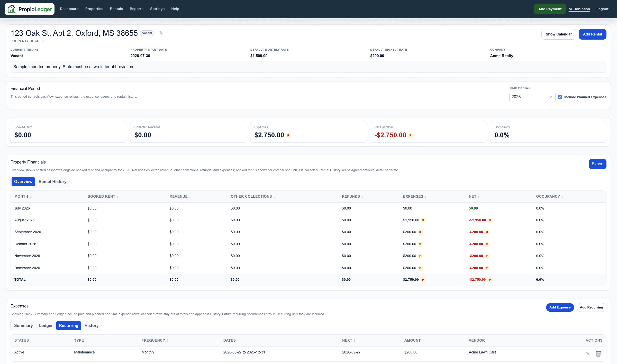Sort financials table by Revenue column
The image size is (617, 364).
180,196
